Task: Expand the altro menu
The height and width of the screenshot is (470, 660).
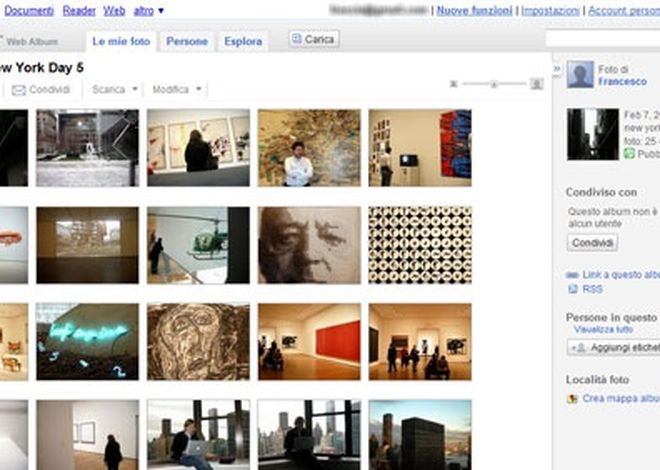Action: coord(148,11)
